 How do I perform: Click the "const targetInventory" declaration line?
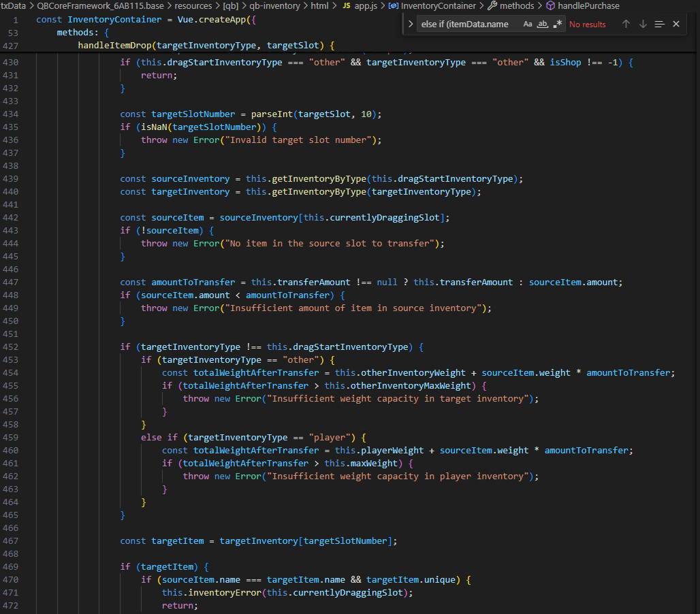pyautogui.click(x=300, y=192)
